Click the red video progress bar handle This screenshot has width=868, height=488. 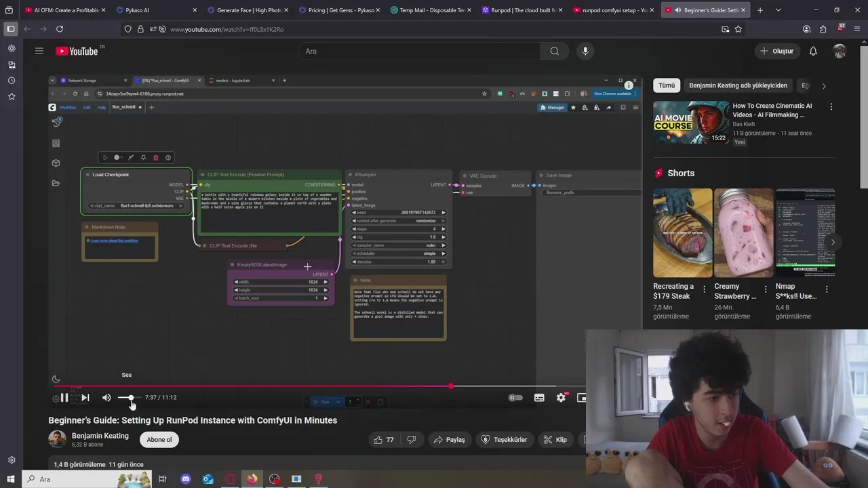click(451, 386)
